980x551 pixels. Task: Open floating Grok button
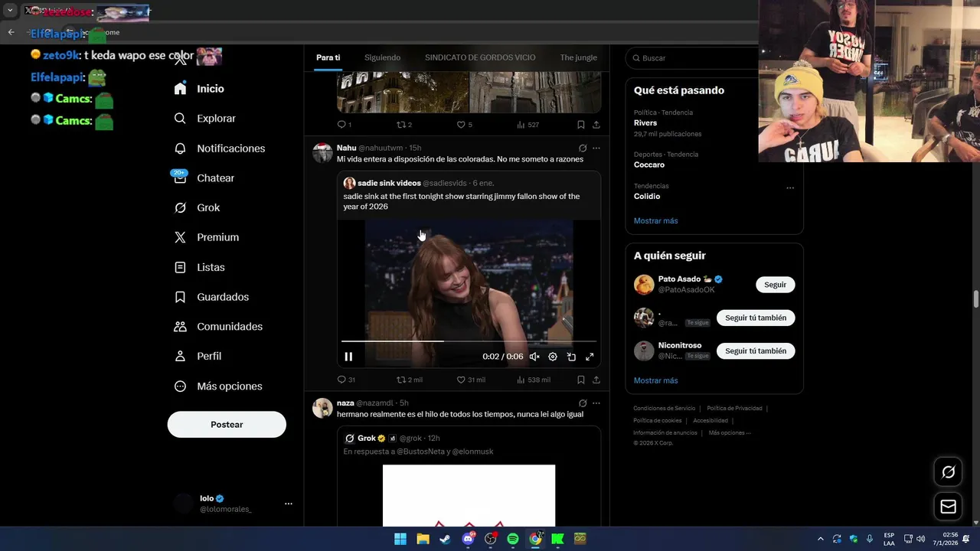(x=948, y=472)
